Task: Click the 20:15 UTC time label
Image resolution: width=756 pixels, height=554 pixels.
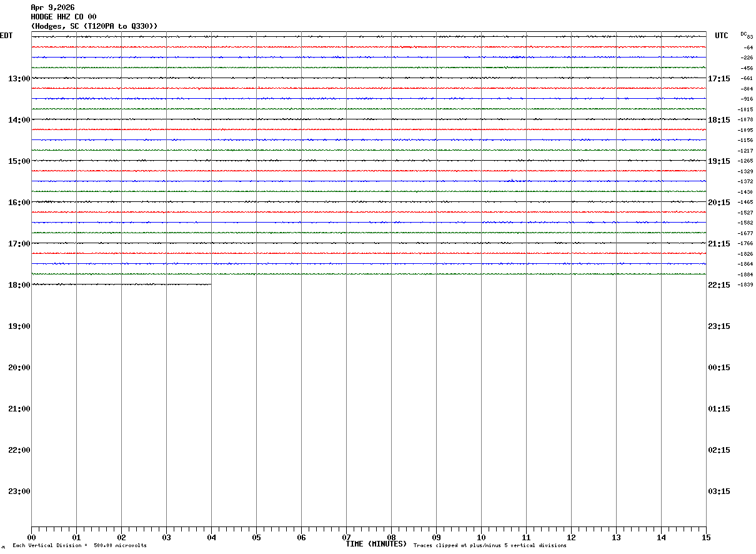Action: [x=719, y=203]
